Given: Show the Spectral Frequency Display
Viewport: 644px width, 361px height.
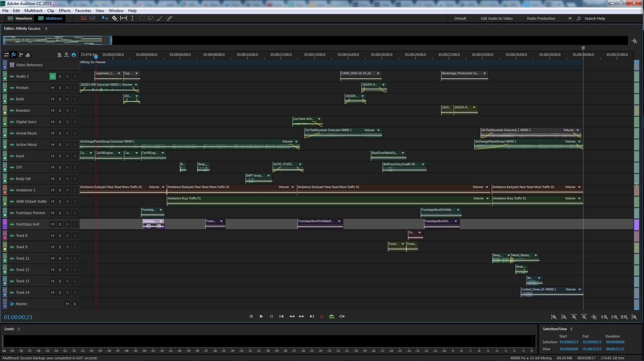Looking at the screenshot, I should pos(84,18).
